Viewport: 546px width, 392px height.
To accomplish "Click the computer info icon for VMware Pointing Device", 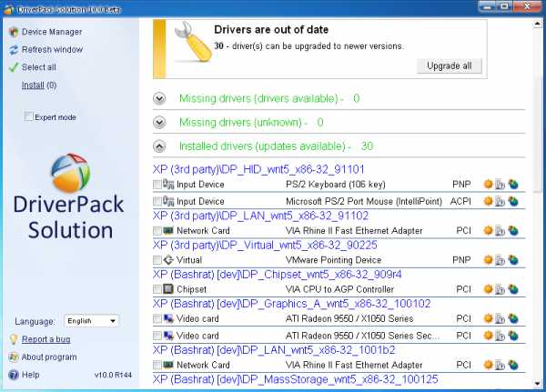I will click(500, 260).
